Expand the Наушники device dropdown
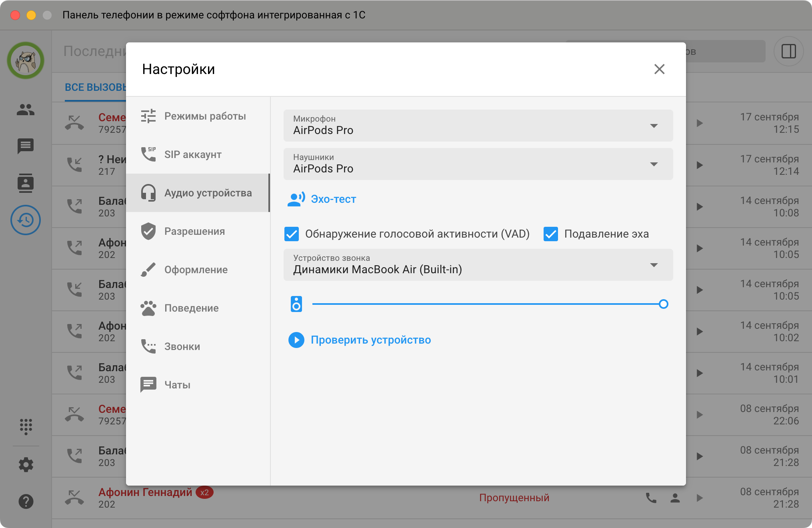 click(478, 164)
